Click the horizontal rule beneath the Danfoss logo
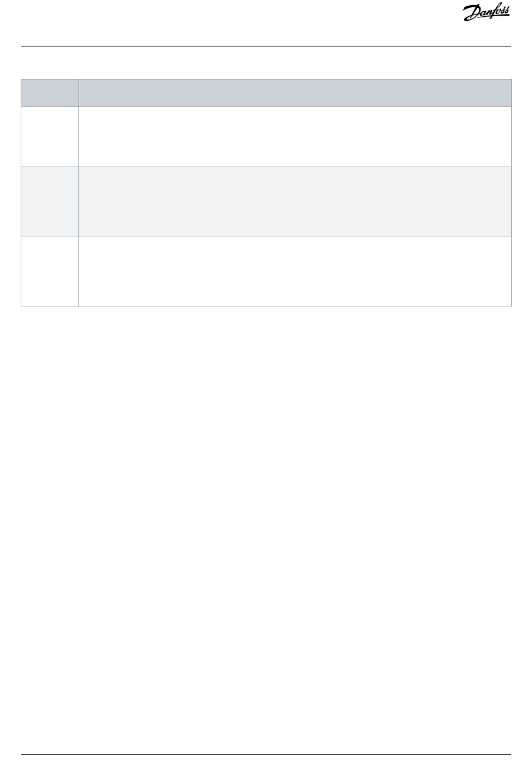 (x=266, y=46)
